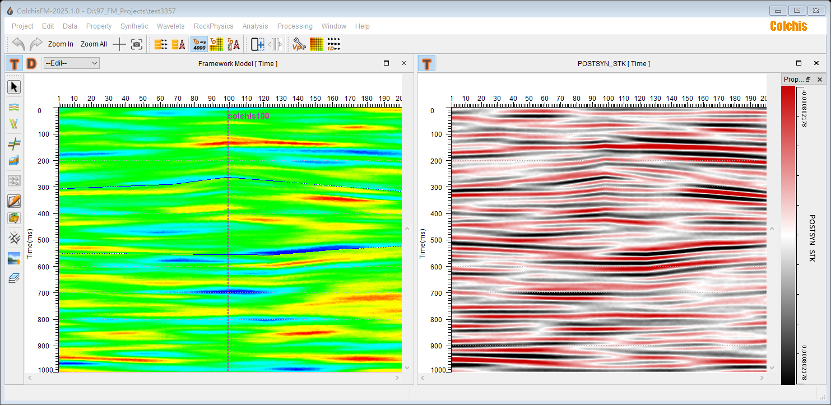Close the Prop... side panel
832x406 pixels.
click(x=819, y=80)
